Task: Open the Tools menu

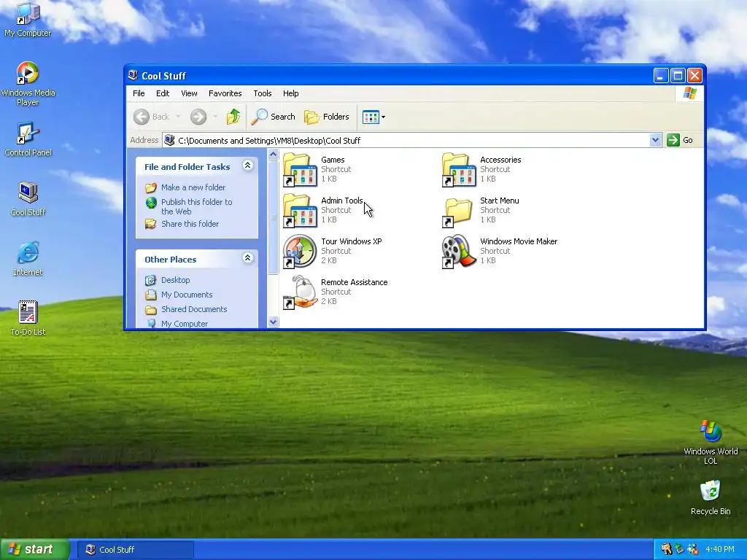Action: (262, 93)
